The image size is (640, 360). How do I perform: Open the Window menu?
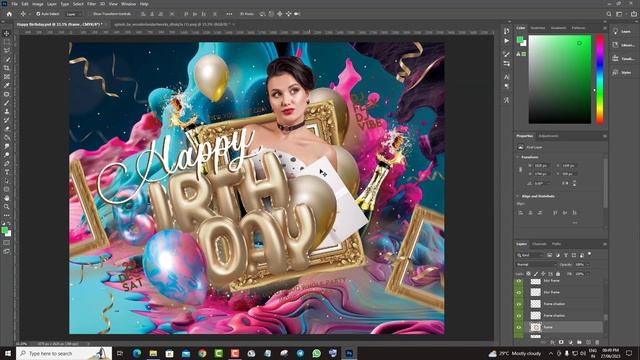coord(129,4)
